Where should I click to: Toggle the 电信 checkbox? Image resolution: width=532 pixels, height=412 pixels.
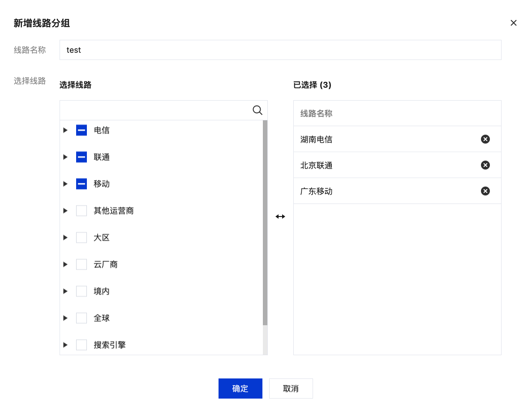coord(82,130)
